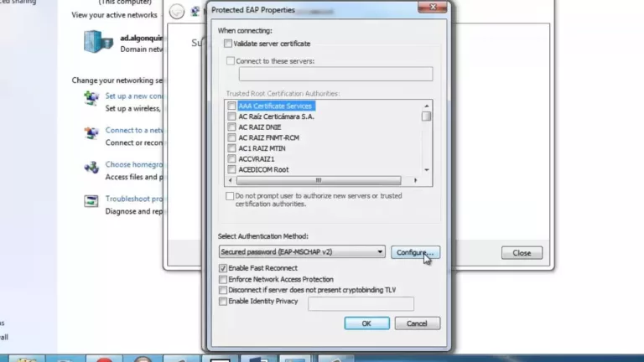This screenshot has height=362, width=644.
Task: Open Troubleshoot problems link
Action: pyautogui.click(x=134, y=199)
